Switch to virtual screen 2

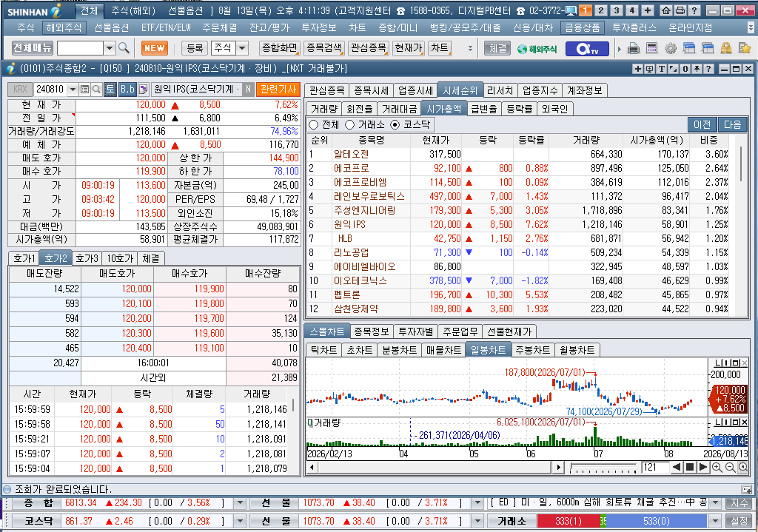(601, 10)
